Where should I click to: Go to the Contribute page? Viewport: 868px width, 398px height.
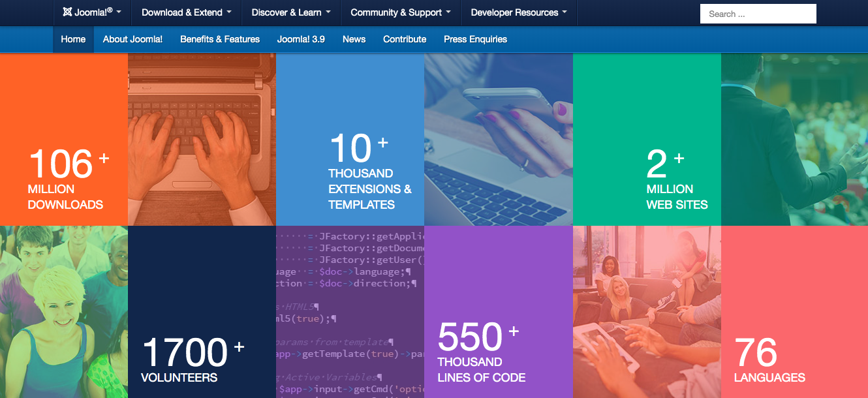(x=405, y=39)
